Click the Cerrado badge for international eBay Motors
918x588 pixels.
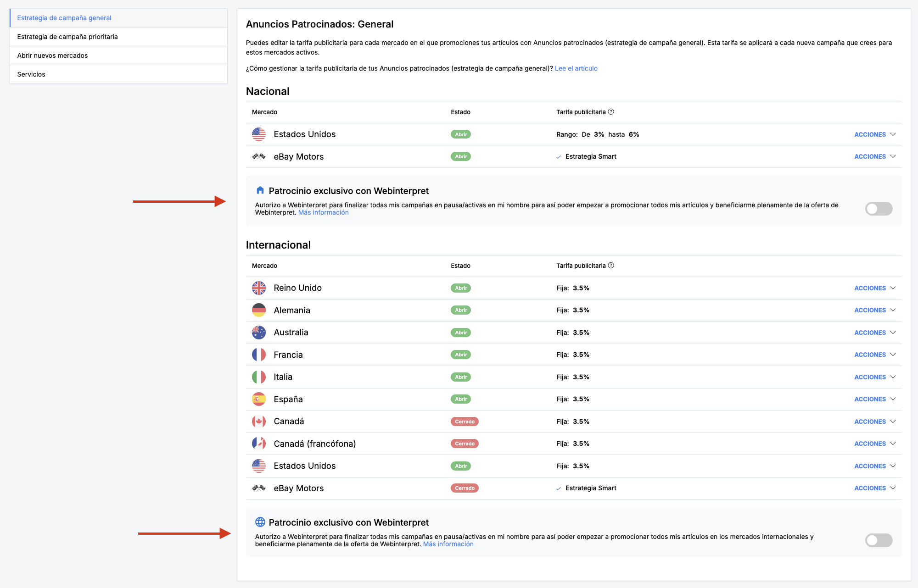[x=465, y=488]
